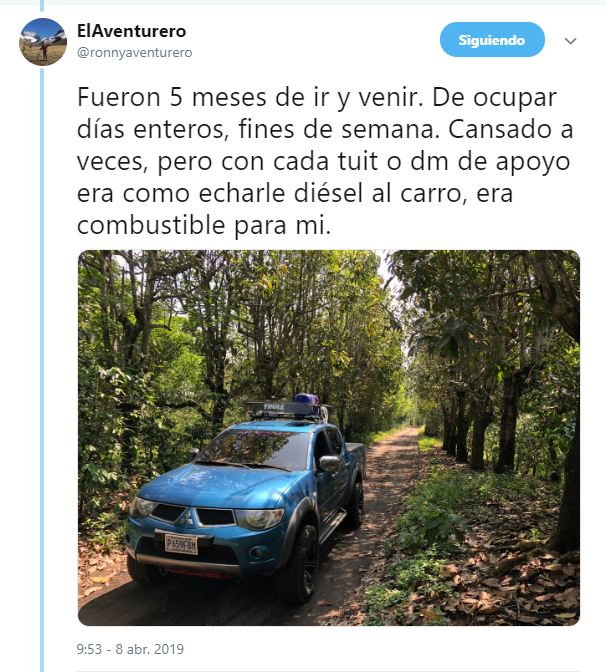
Task: Expand the tweet options chevron
Action: [x=570, y=41]
